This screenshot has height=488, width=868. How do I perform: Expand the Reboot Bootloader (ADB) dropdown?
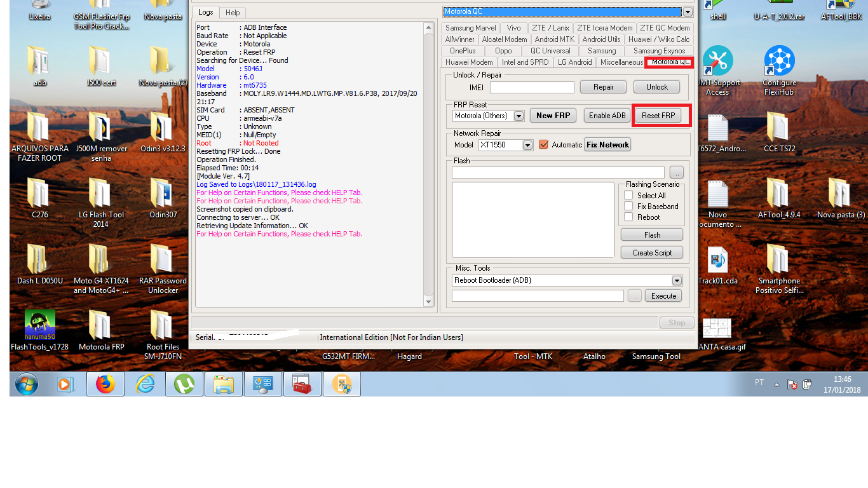click(677, 280)
